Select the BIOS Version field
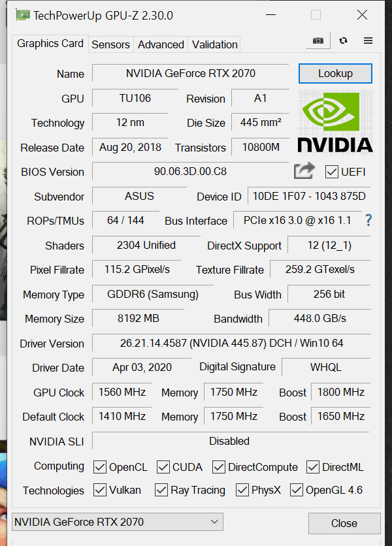Viewport: 392px width, 546px height. (x=190, y=171)
